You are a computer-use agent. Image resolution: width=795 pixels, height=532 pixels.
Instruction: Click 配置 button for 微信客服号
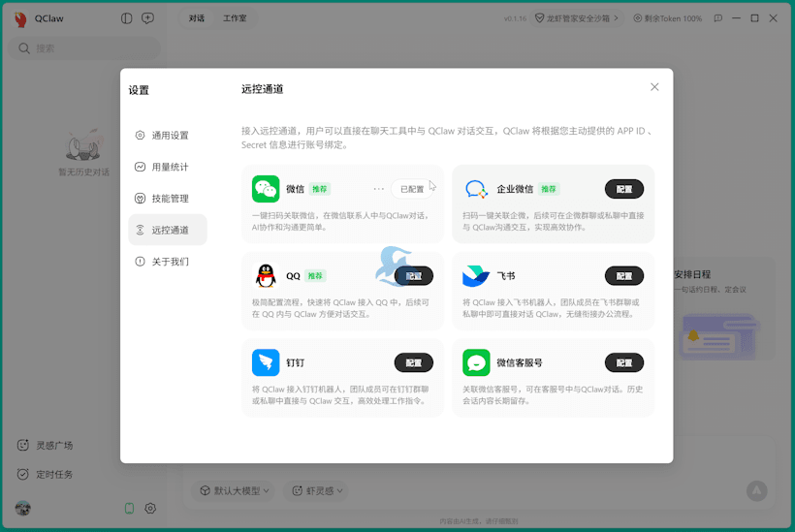[x=624, y=362]
